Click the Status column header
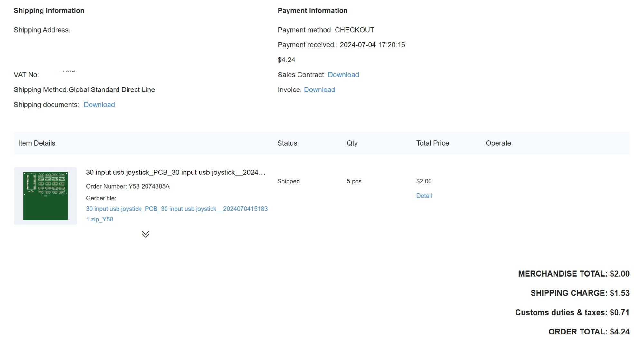644x348 pixels. coord(287,143)
